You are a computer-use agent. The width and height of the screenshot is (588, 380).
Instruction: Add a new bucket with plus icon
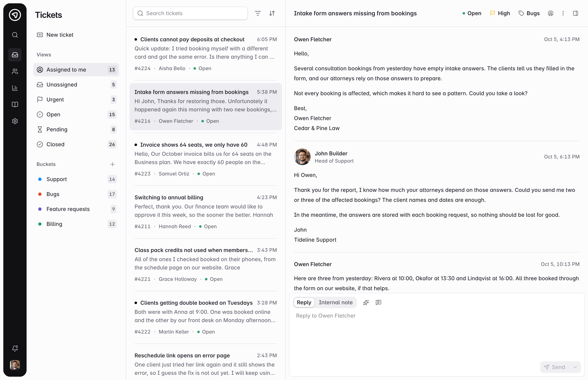click(x=112, y=164)
